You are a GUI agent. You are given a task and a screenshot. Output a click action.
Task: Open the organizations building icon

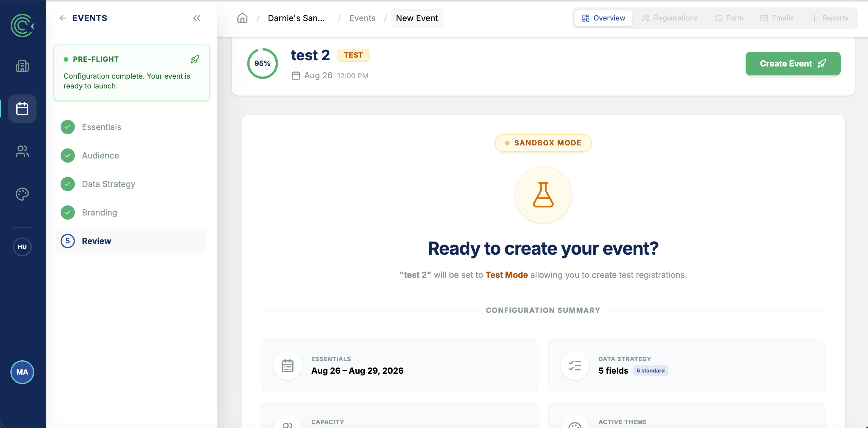coord(22,66)
